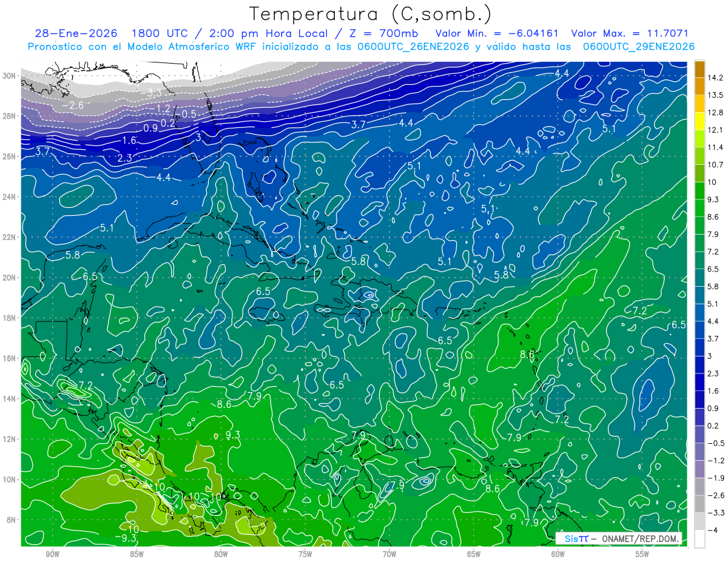
Task: Click the orange swatch between 13.5 and 14.2
Action: (699, 87)
